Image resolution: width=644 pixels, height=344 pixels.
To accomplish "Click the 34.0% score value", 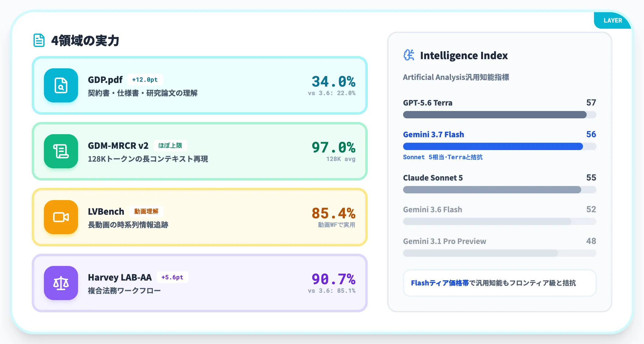I will (x=333, y=82).
